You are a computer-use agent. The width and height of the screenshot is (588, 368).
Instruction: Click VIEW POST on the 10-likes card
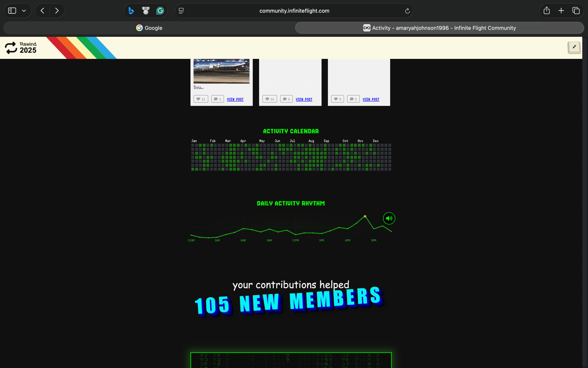[304, 99]
